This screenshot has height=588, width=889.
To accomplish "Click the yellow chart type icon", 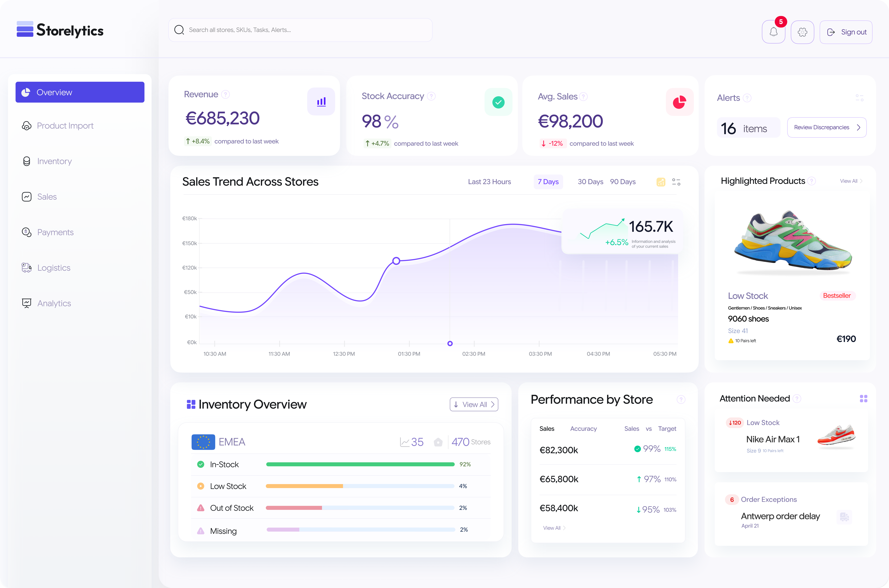I will 661,182.
